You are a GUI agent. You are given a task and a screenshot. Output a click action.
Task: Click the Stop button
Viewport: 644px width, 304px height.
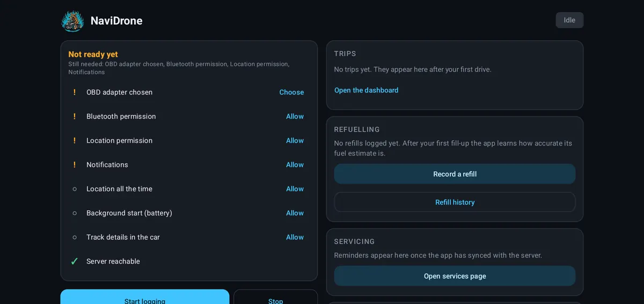[x=275, y=297]
